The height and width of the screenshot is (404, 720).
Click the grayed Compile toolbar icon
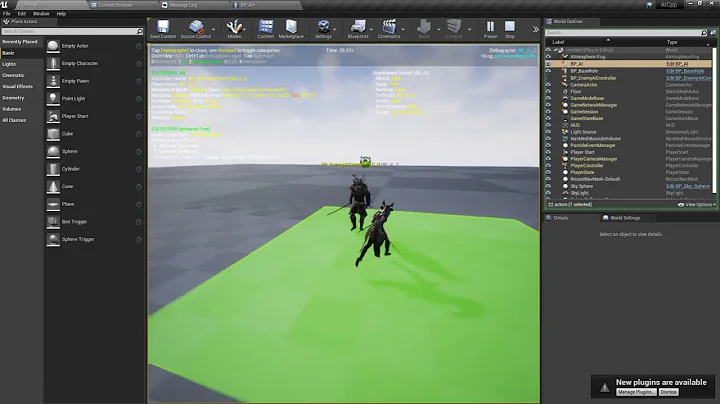pos(454,26)
